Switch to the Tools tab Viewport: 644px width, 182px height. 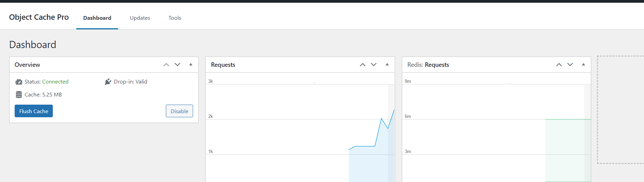[x=175, y=18]
